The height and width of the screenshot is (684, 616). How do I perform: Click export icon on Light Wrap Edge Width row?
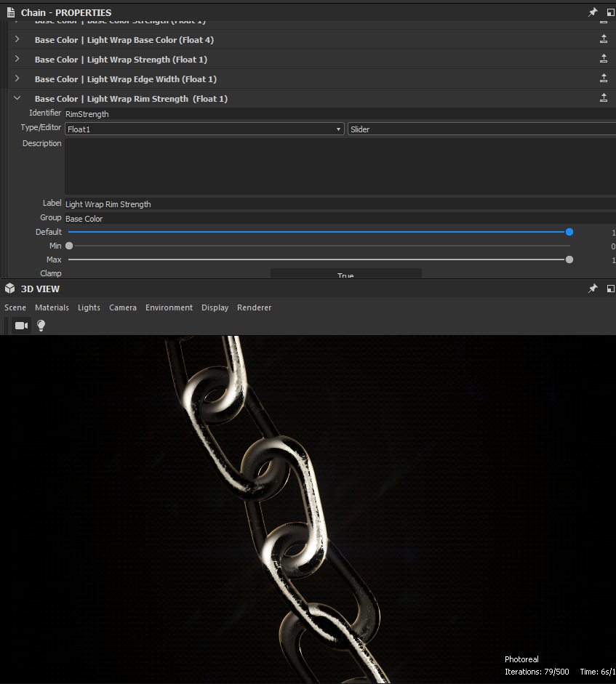click(x=604, y=79)
